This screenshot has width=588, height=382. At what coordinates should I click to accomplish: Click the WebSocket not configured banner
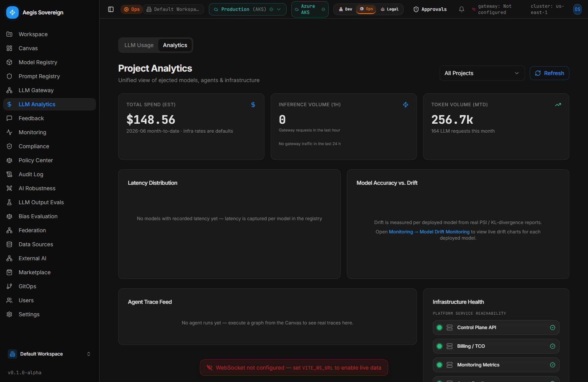294,368
